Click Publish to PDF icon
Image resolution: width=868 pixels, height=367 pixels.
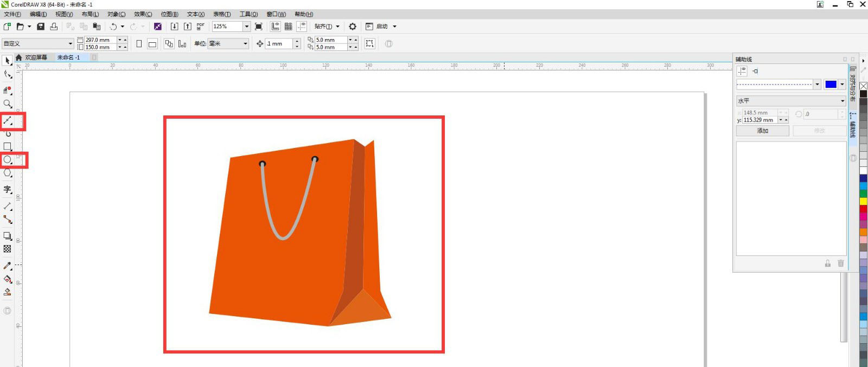click(201, 26)
